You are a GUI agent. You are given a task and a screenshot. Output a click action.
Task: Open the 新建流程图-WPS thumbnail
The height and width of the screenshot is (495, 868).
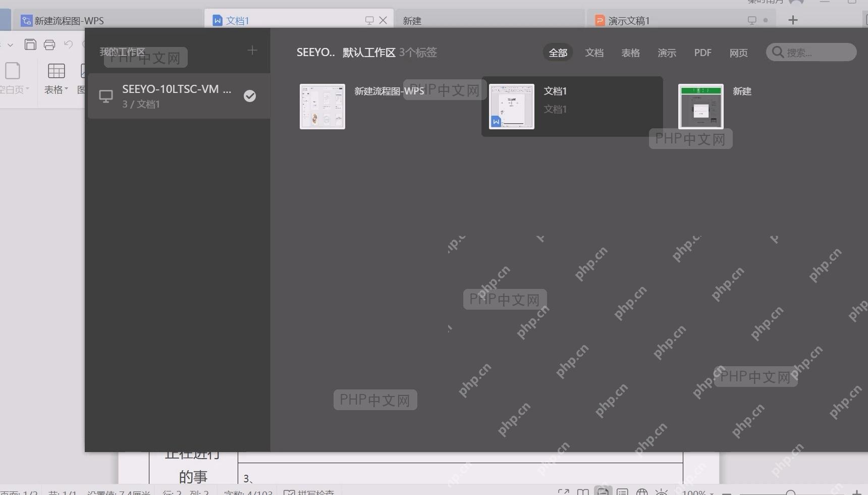[322, 106]
